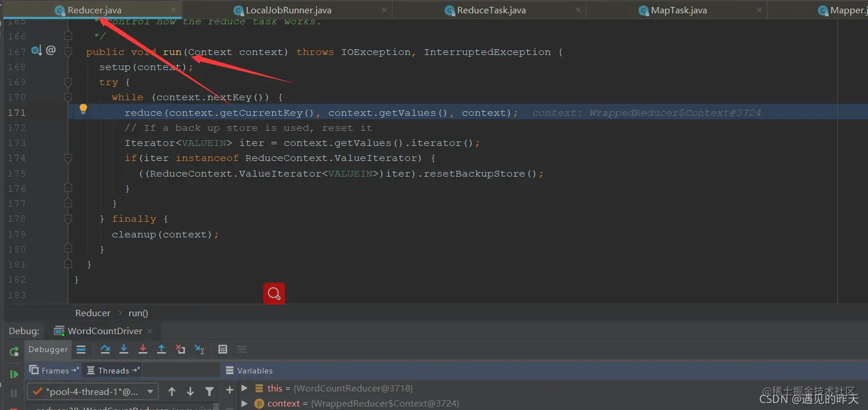868x410 pixels.
Task: Expand the 'context' variable node
Action: tap(244, 403)
